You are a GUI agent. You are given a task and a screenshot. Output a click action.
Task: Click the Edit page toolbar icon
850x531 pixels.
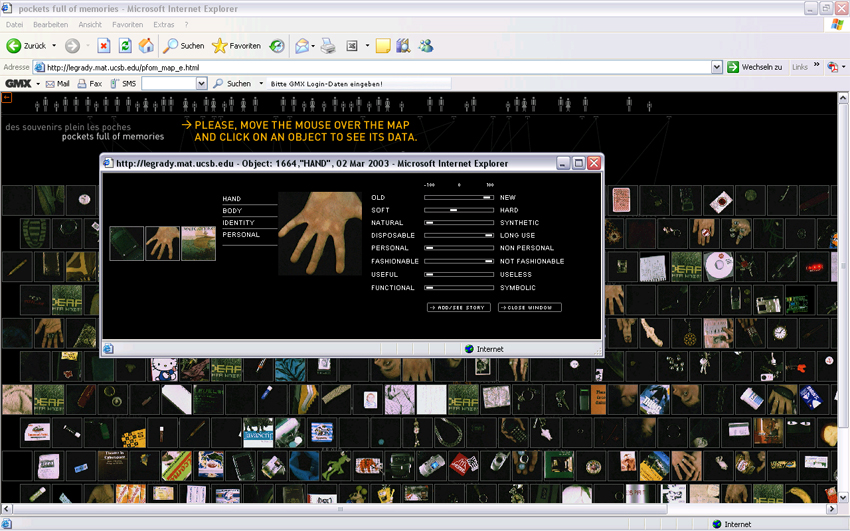click(x=352, y=46)
